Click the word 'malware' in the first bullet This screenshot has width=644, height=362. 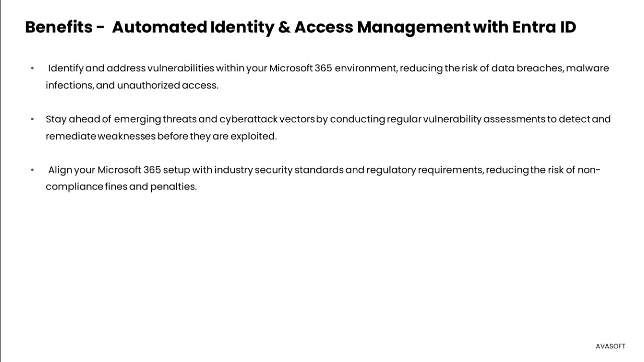click(x=587, y=68)
